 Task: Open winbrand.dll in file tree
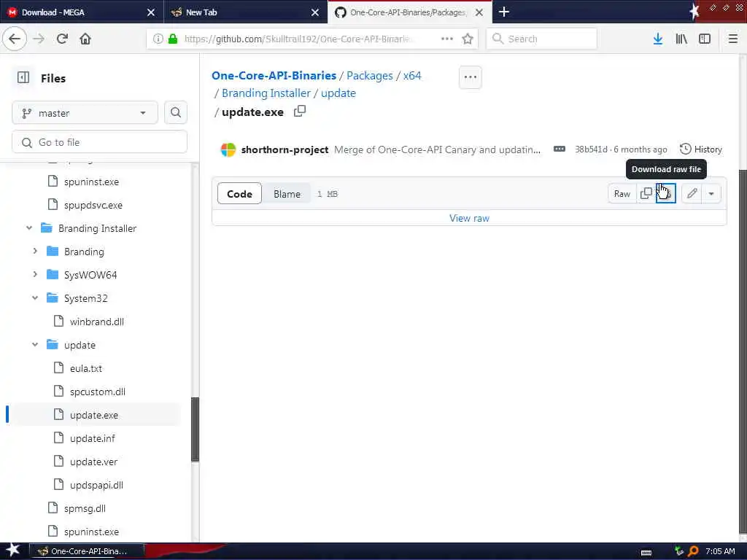click(97, 322)
